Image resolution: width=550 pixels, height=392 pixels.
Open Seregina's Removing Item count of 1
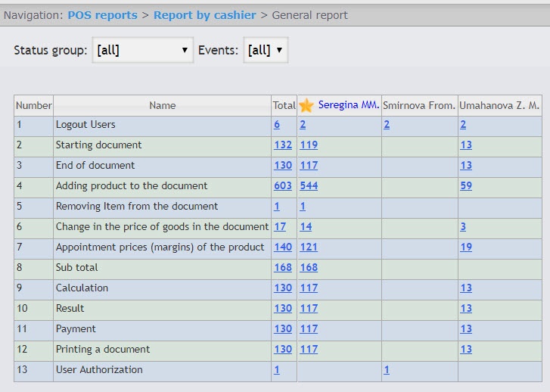point(303,206)
